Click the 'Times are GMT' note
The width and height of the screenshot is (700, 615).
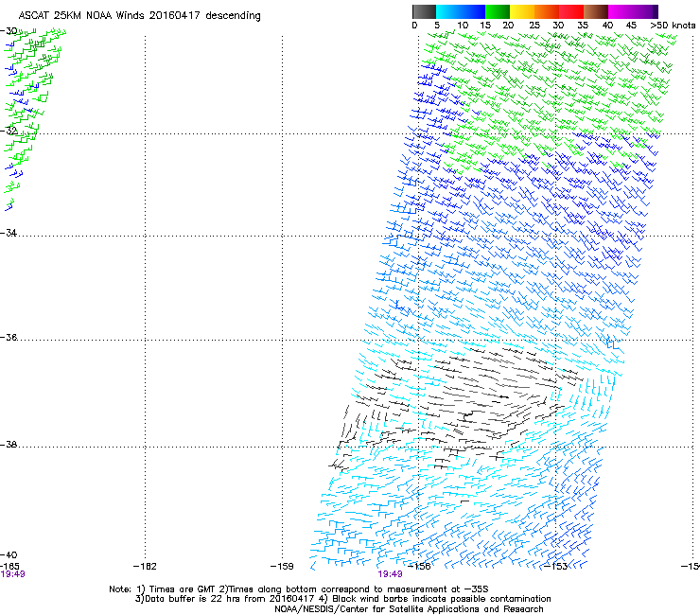(x=177, y=589)
